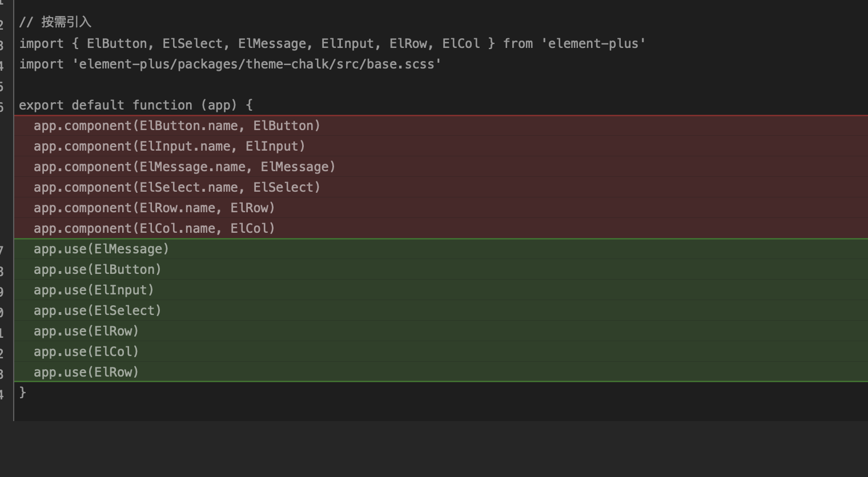Image resolution: width=868 pixels, height=477 pixels.
Task: Click the closing brace of the function
Action: 22,393
